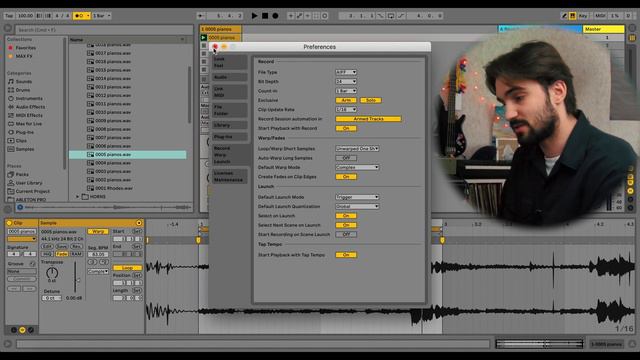Viewport: 640px width, 360px height.
Task: Open the Instruments browser category
Action: pos(29,99)
